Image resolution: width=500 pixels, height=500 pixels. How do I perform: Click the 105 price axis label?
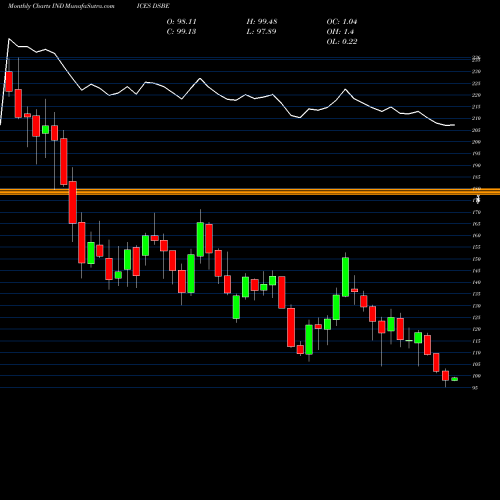[x=476, y=364]
